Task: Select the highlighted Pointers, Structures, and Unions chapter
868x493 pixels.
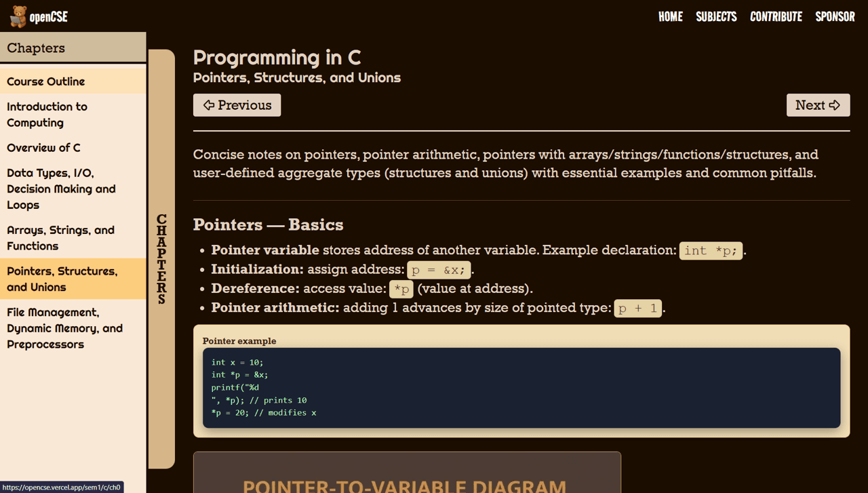Action: [x=60, y=278]
